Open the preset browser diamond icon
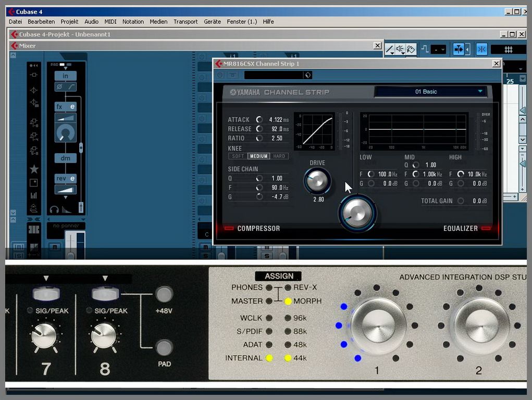The height and width of the screenshot is (400, 532). pyautogui.click(x=308, y=75)
